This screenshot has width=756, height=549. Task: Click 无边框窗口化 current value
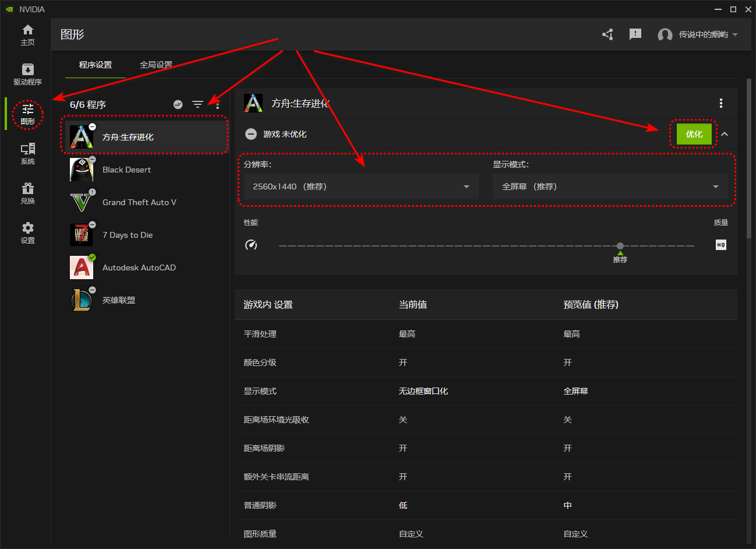423,391
